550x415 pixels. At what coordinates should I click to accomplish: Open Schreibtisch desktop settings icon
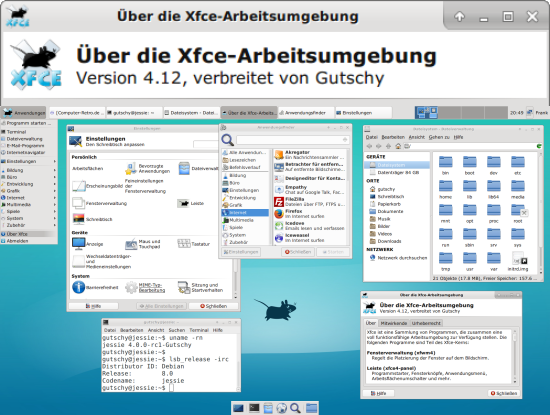78,219
